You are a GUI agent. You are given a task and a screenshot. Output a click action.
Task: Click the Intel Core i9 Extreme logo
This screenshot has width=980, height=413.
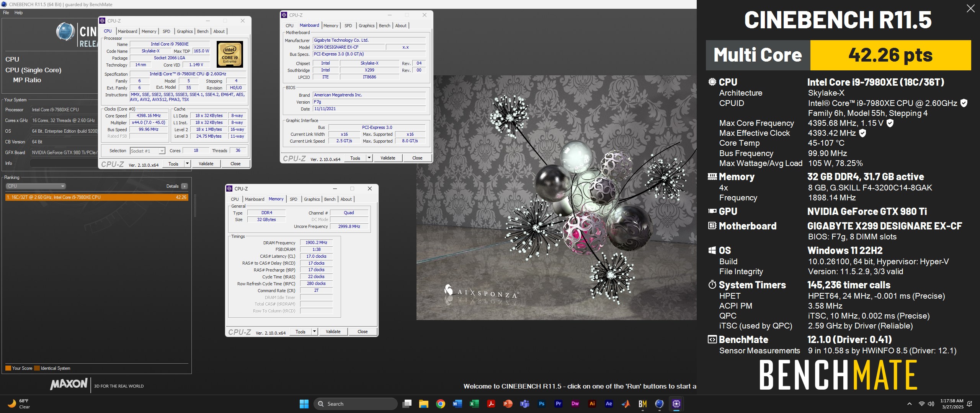point(230,55)
